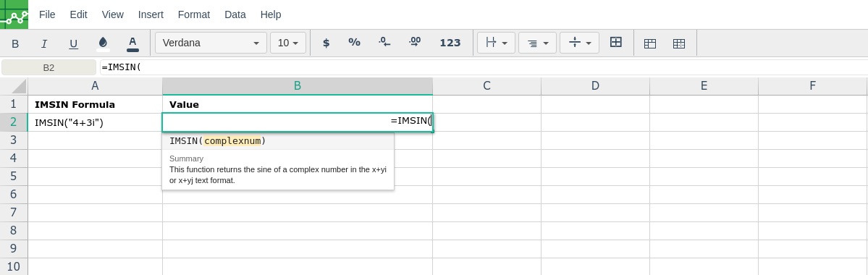Screen dimensions: 868x275
Task: Toggle underline formatting
Action: coord(73,43)
